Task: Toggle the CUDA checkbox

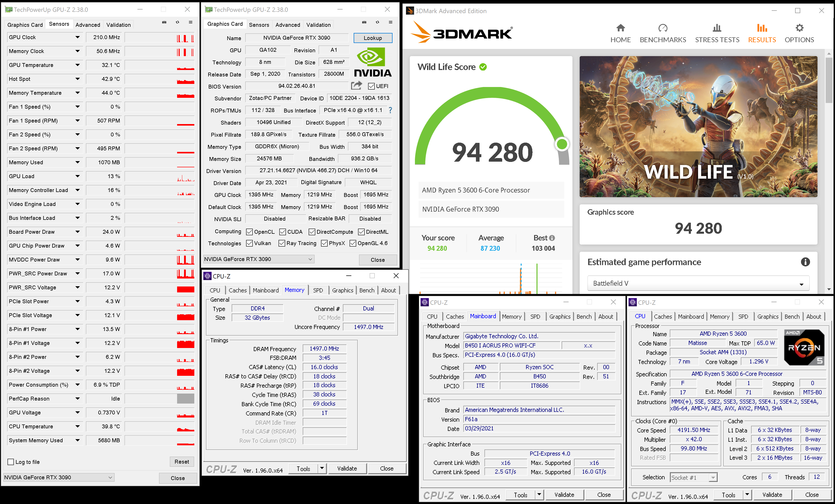Action: coord(283,232)
